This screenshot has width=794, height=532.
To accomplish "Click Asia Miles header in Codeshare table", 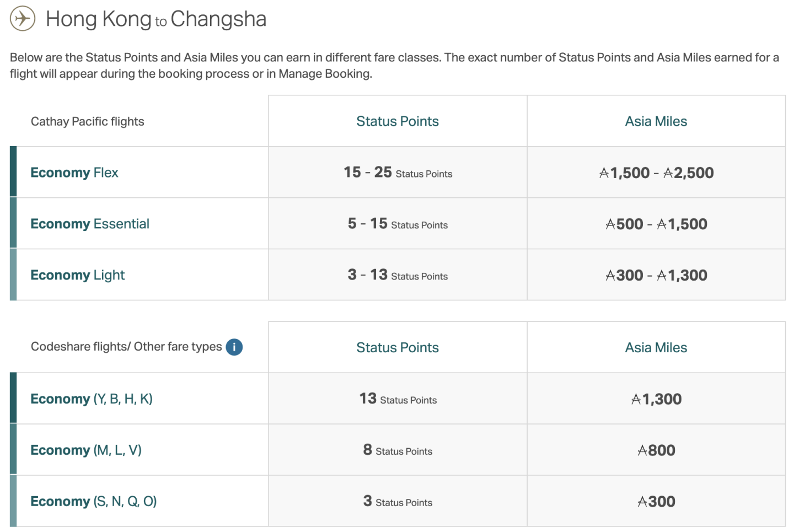I will click(x=656, y=347).
